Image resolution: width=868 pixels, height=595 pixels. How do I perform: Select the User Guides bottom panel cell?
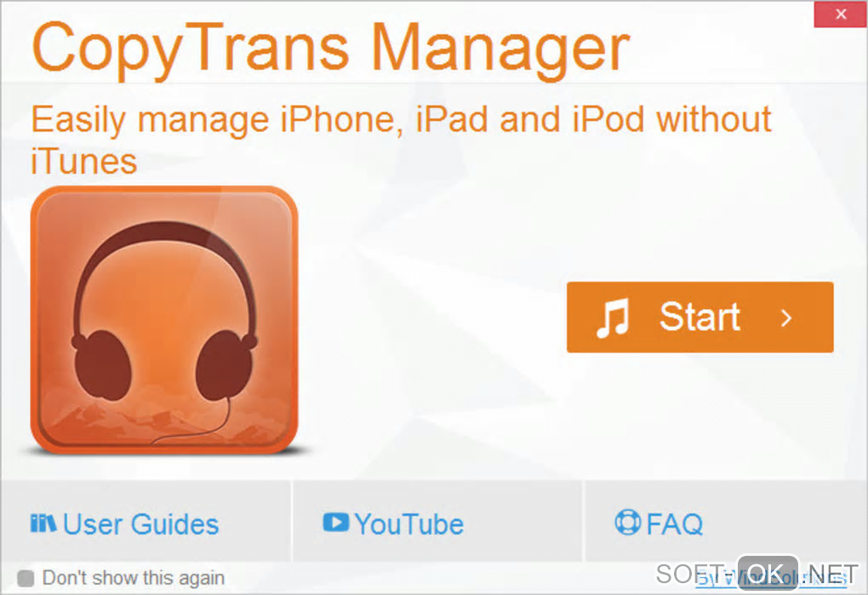[x=146, y=522]
